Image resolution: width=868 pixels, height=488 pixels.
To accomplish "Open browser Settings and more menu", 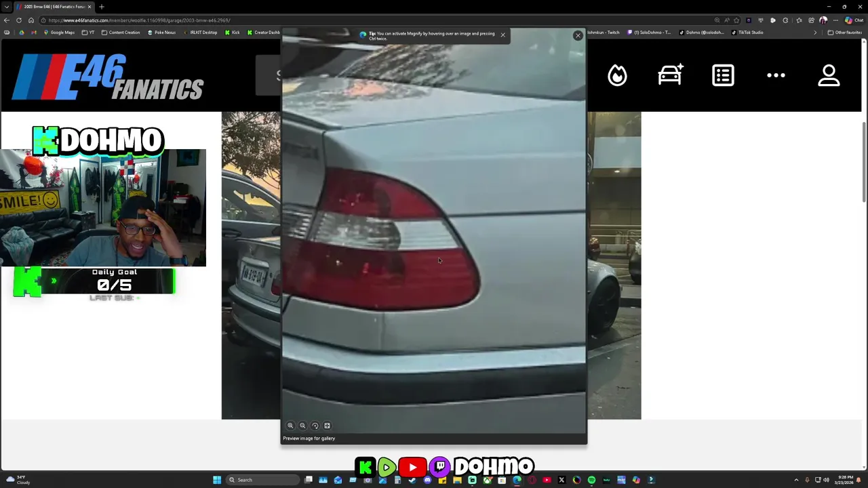I will pos(835,20).
